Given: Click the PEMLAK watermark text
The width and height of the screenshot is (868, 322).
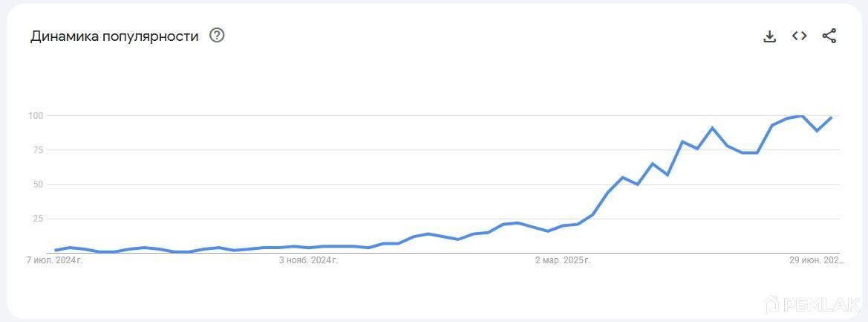Looking at the screenshot, I should (x=820, y=305).
